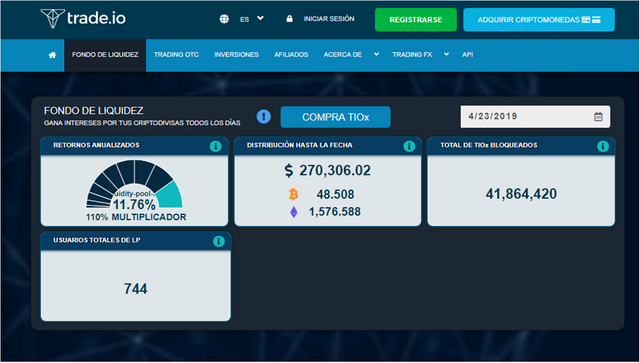This screenshot has width=640, height=363.
Task: Show info for Total de TIOx Bloqueados
Action: click(x=602, y=146)
